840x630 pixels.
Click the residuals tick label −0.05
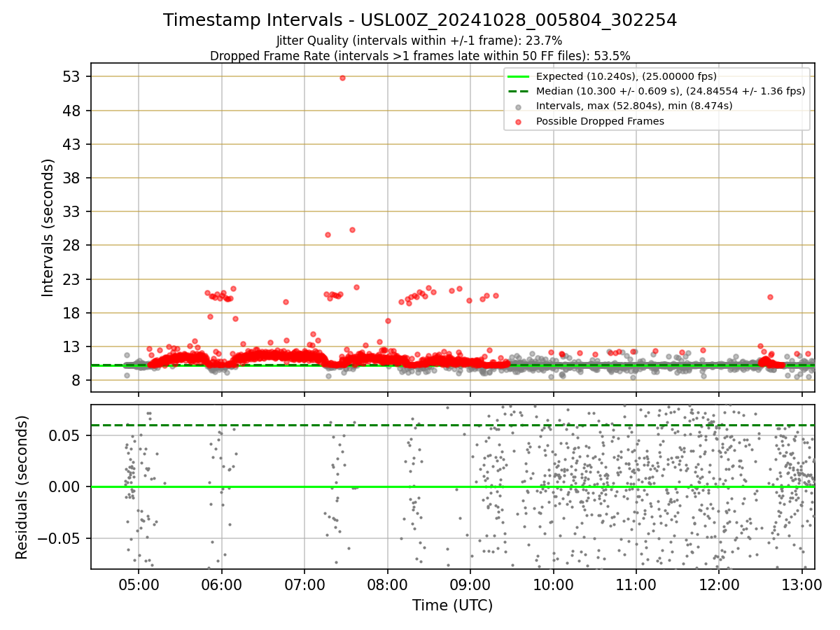(60, 538)
